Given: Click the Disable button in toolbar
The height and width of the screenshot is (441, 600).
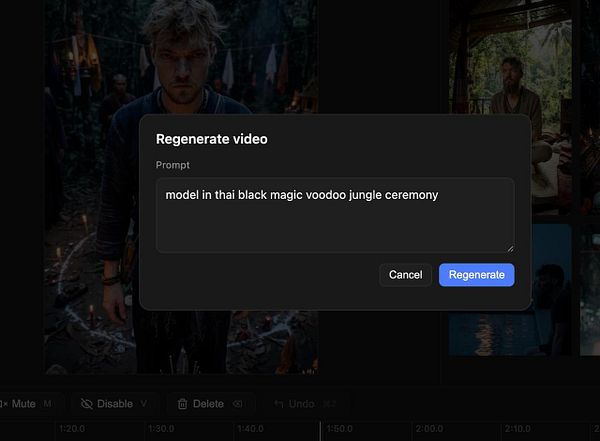Looking at the screenshot, I should coord(114,403).
